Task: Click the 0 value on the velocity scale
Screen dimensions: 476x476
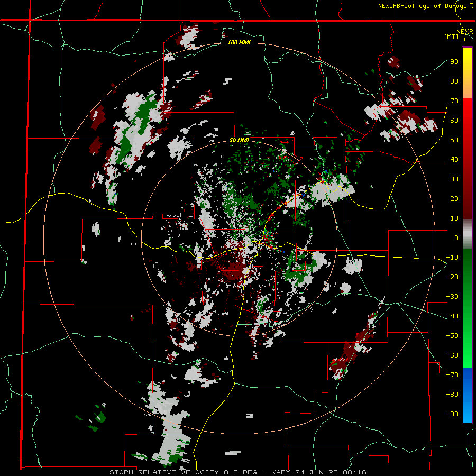Action: pos(456,237)
